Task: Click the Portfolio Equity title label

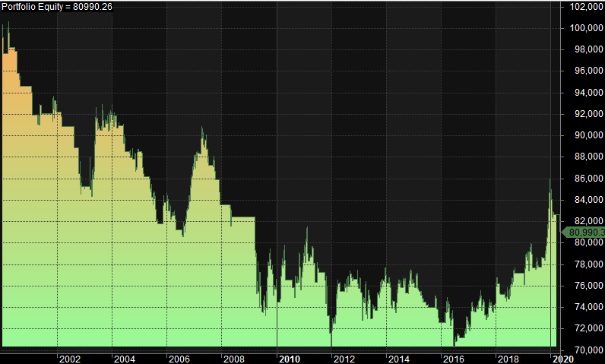Action: pos(57,7)
